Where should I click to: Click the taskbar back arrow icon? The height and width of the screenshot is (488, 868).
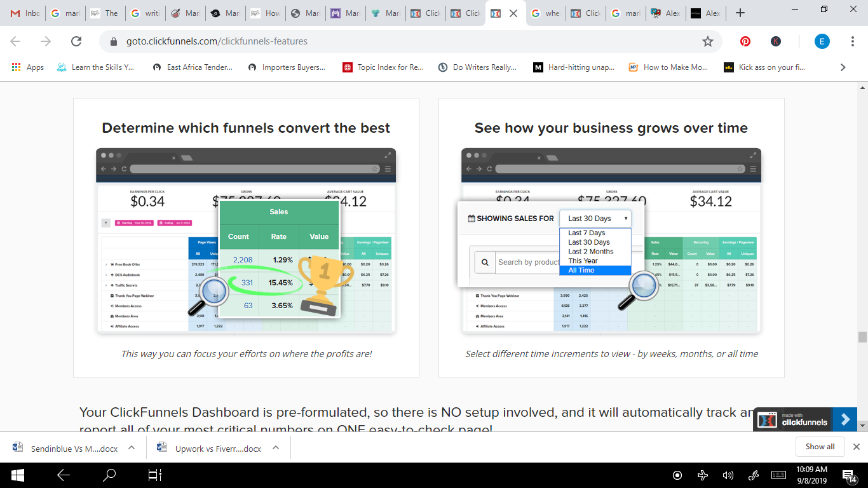tap(64, 475)
